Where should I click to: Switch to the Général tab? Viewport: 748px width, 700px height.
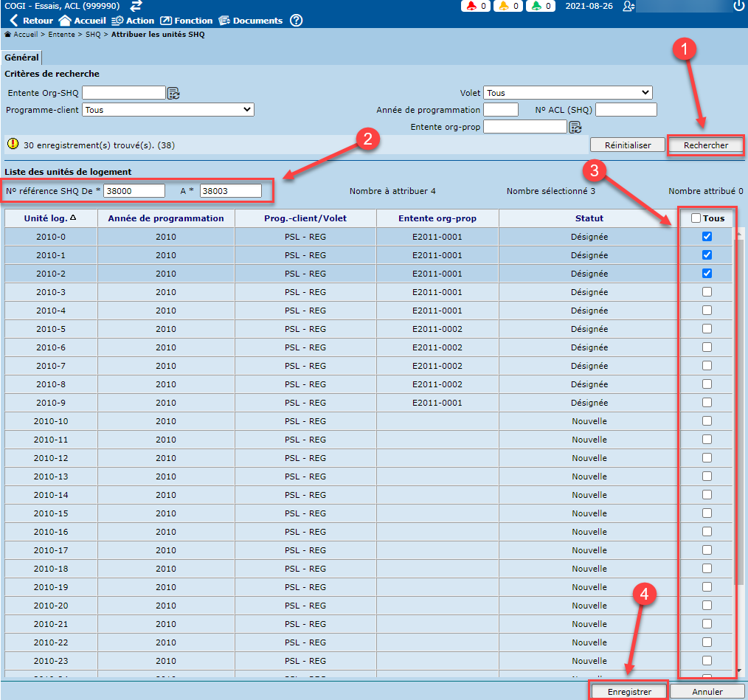[x=21, y=58]
